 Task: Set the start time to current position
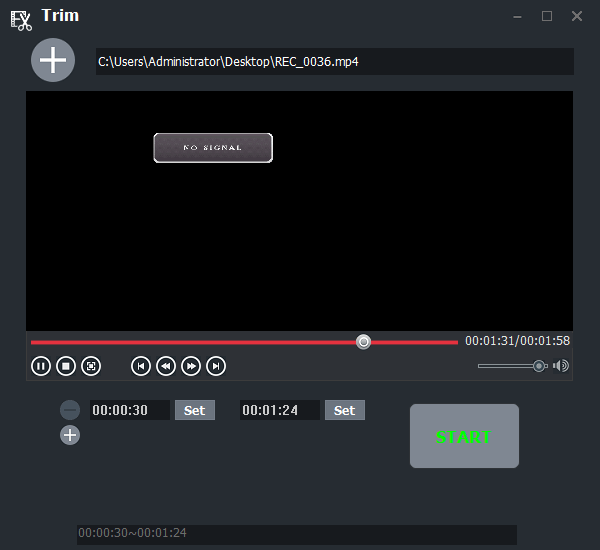(x=195, y=410)
